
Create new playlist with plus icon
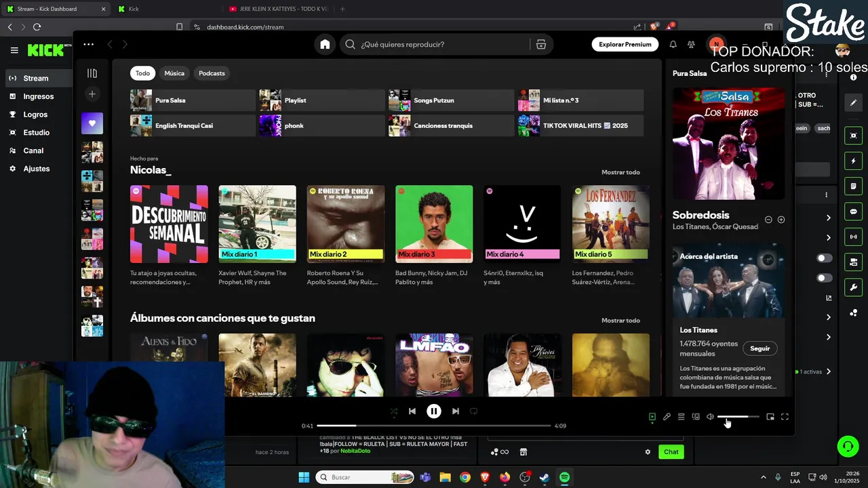click(92, 94)
